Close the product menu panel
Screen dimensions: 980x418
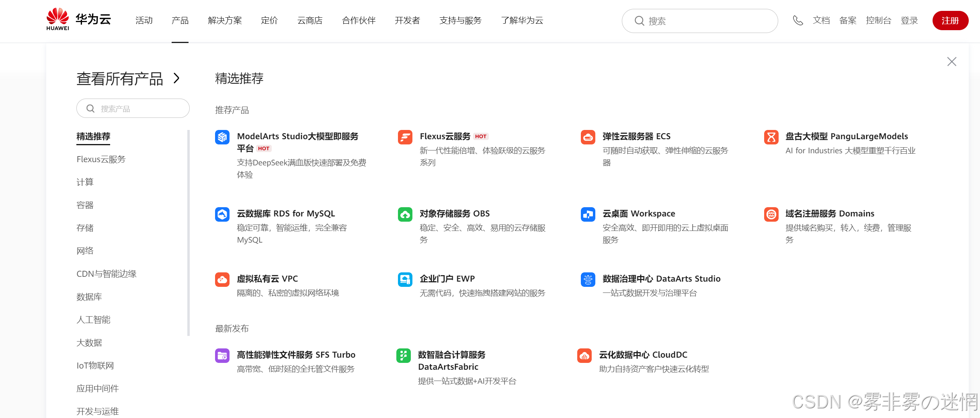point(951,62)
